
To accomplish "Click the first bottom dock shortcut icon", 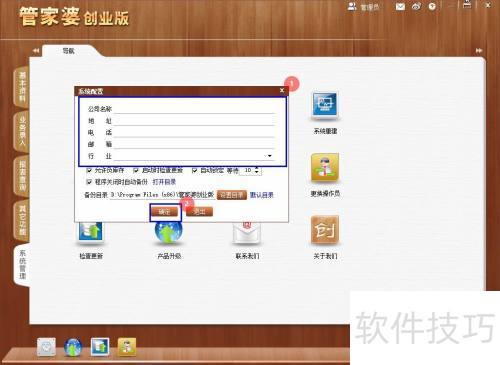I will click(46, 347).
